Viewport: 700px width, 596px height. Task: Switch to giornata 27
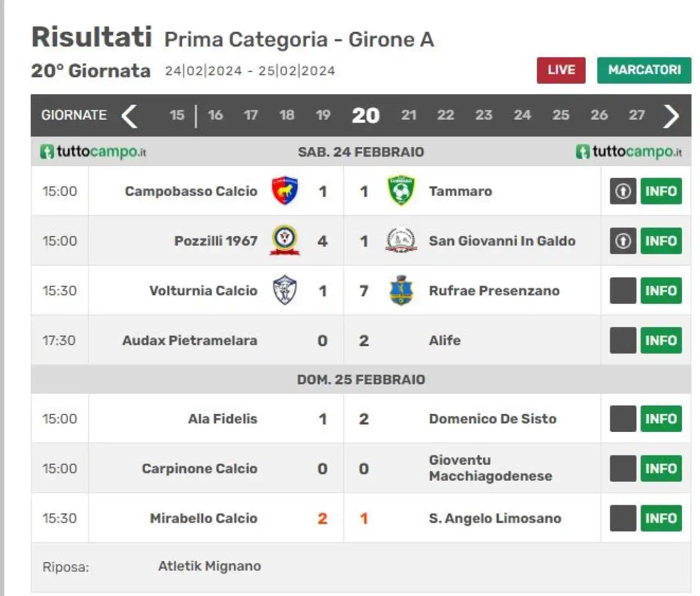click(x=637, y=115)
